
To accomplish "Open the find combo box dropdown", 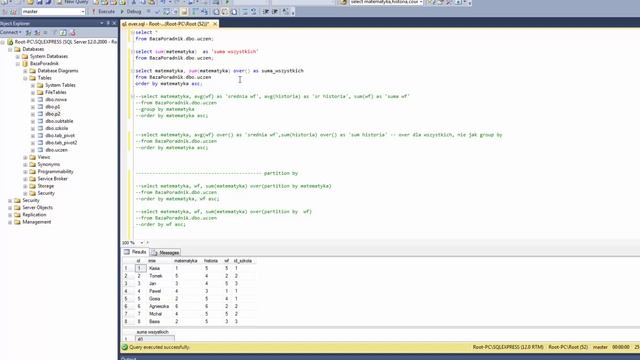I will (x=421, y=2).
